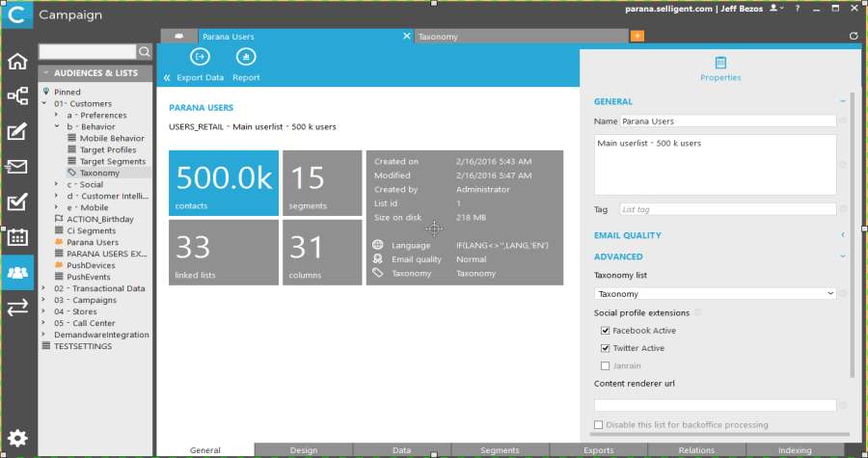The width and height of the screenshot is (868, 458).
Task: Open the calendar icon in sidebar
Action: click(x=17, y=237)
